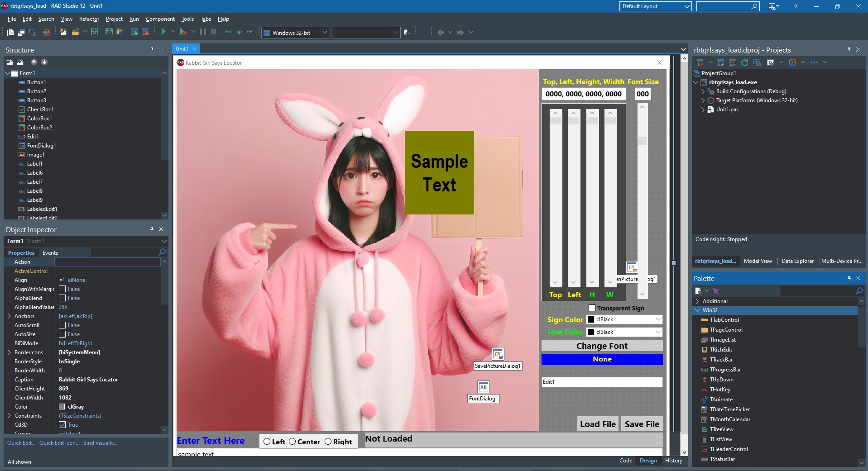Viewport: 868px width, 471px height.
Task: Open the Sign Color clBlack dropdown
Action: point(658,319)
